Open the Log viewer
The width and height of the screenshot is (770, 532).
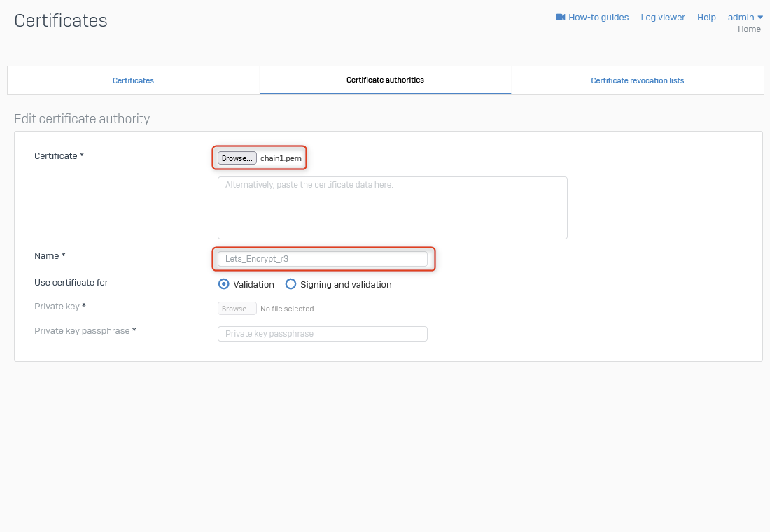coord(663,17)
